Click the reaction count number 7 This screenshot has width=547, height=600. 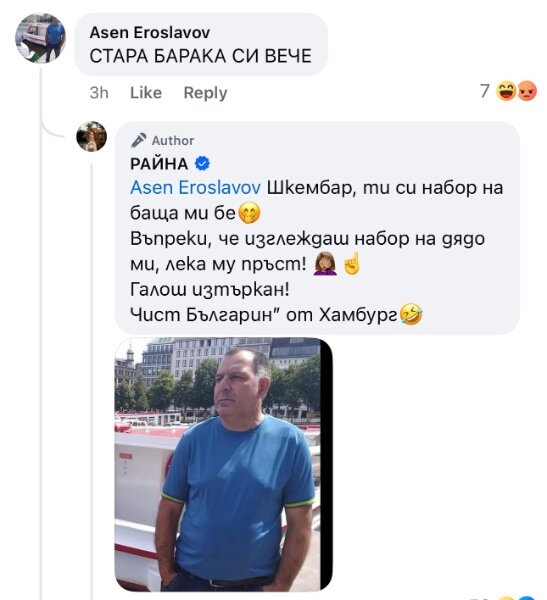click(x=485, y=91)
